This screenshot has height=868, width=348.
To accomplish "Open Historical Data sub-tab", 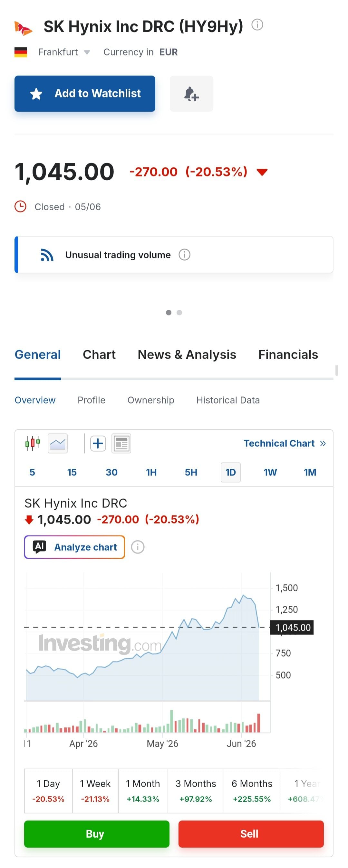I will coord(228,400).
